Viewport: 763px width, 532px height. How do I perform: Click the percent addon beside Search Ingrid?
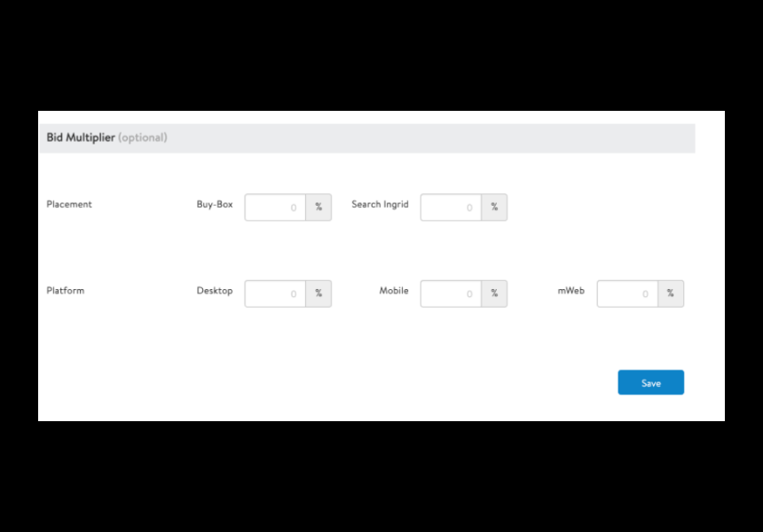tap(494, 207)
